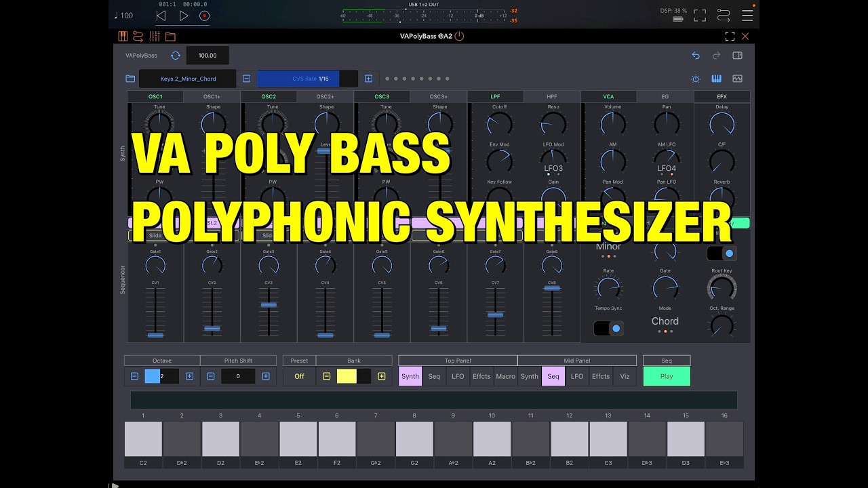
Task: Increase Octave with the plus button
Action: click(x=189, y=376)
